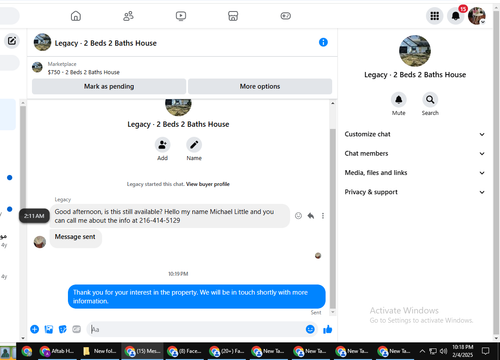
Task: Click the group avatar in side panel
Action: click(415, 51)
